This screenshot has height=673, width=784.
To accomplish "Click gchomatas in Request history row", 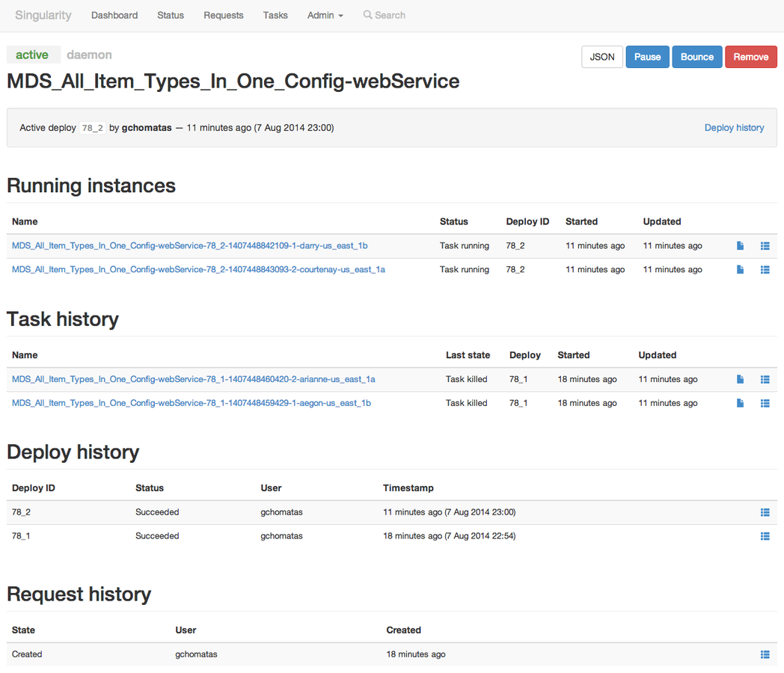I will [196, 654].
